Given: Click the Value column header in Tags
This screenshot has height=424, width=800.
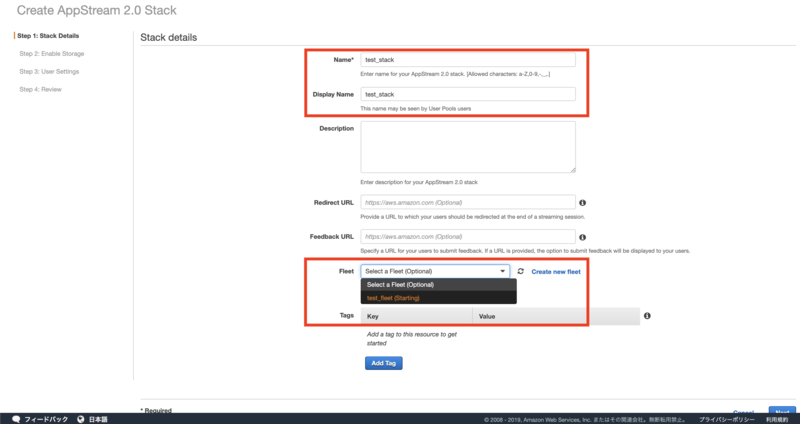Looking at the screenshot, I should point(556,316).
